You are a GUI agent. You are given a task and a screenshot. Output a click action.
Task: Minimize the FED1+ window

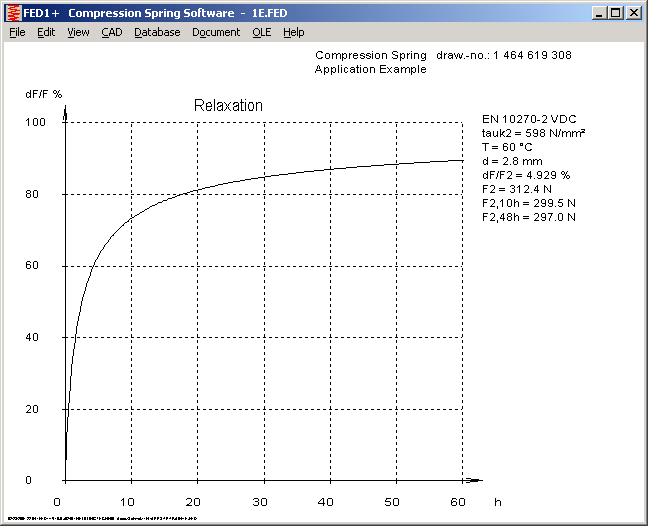pyautogui.click(x=599, y=13)
